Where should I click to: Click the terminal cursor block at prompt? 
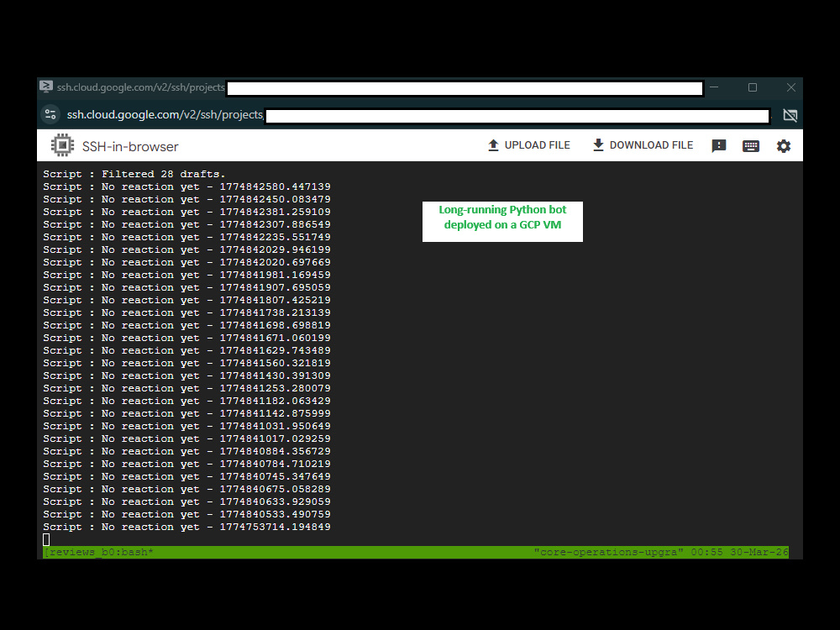click(x=46, y=539)
